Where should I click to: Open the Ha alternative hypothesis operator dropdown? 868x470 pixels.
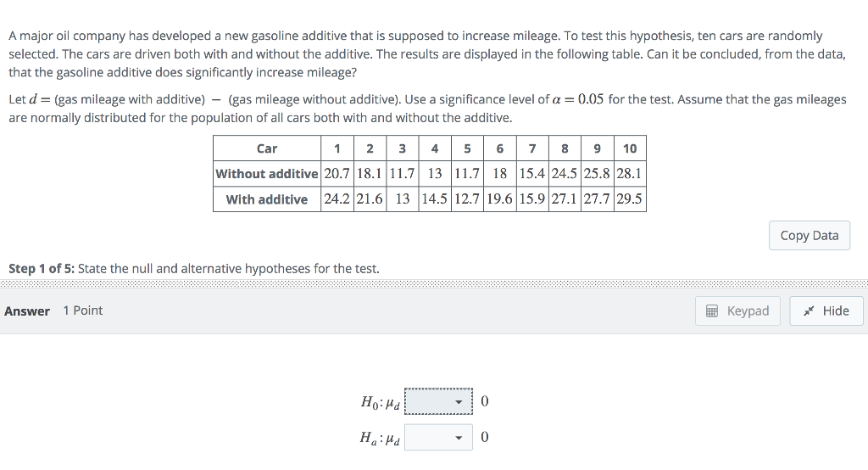tap(438, 438)
